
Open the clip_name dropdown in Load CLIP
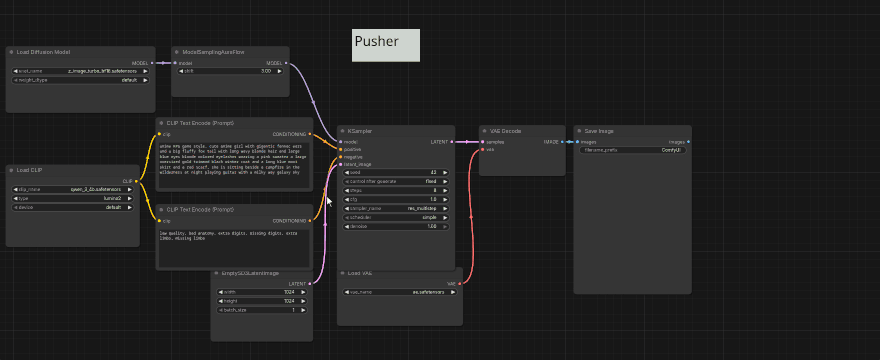72,189
